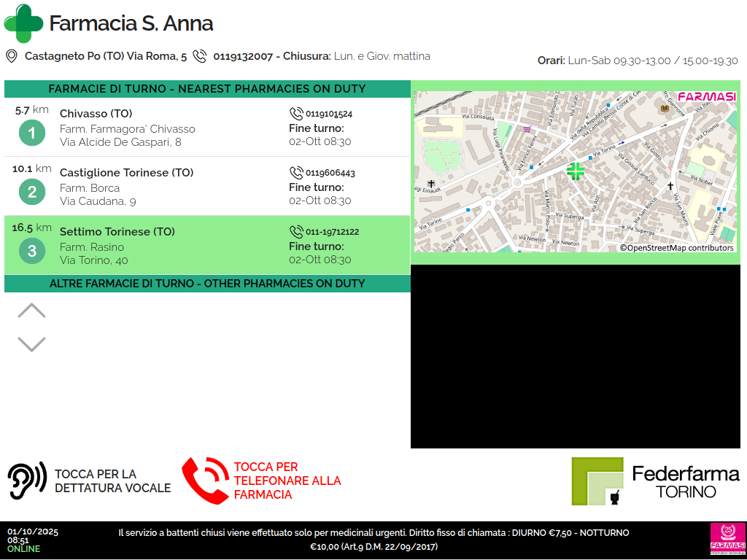Screen dimensions: 747x560
Task: Tap 'Tocca per telefonare alla farmacia' text
Action: (x=287, y=481)
